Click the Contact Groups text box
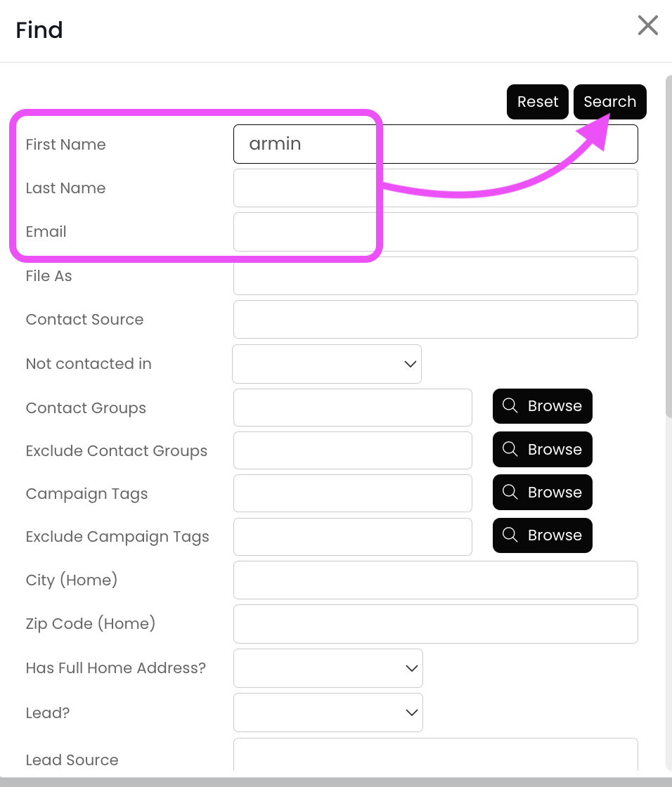Viewport: 672px width, 787px height. 352,408
